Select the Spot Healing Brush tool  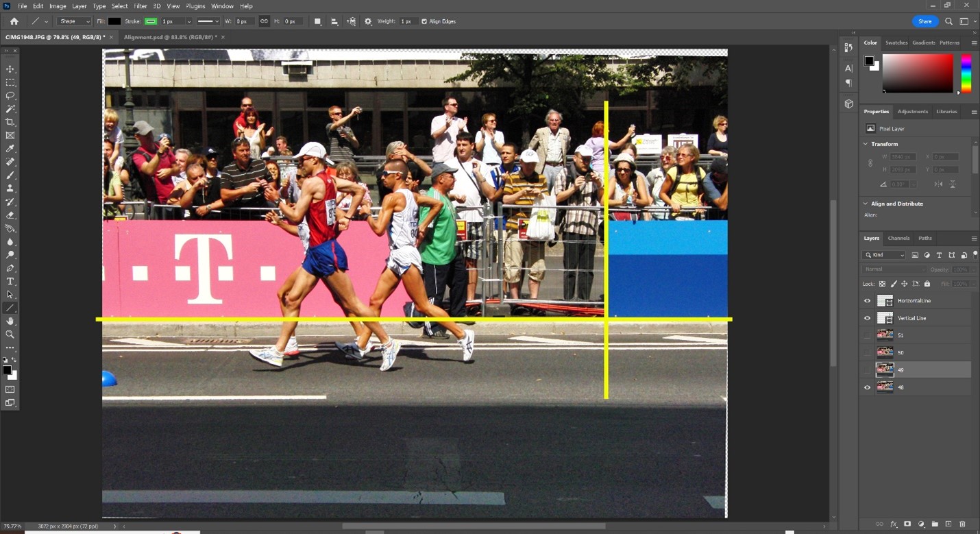coord(10,162)
